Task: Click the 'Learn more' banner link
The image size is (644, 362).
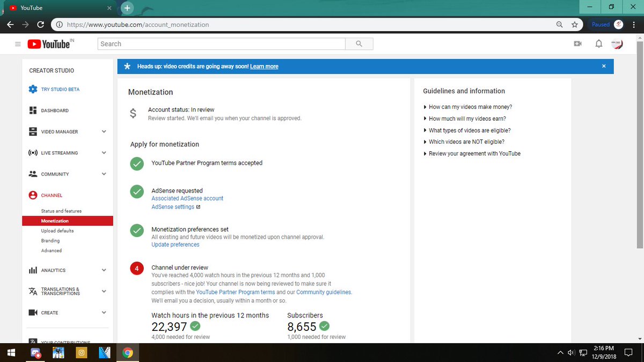Action: click(264, 67)
